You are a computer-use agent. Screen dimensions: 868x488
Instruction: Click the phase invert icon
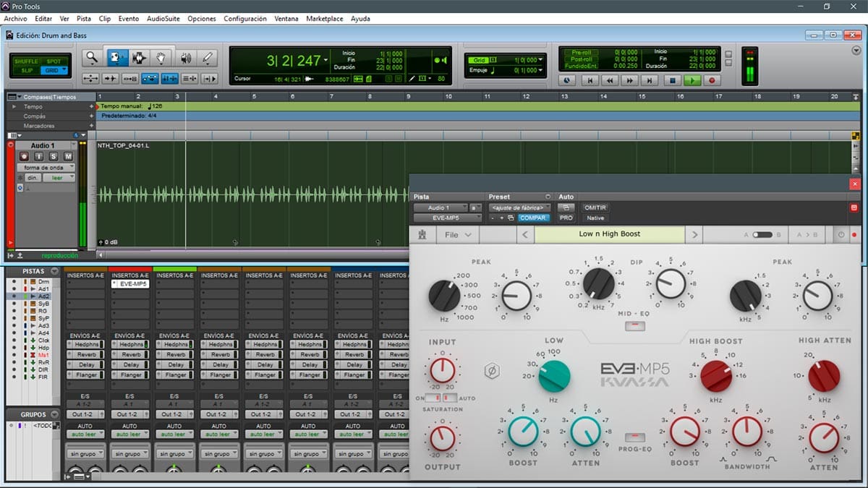492,372
